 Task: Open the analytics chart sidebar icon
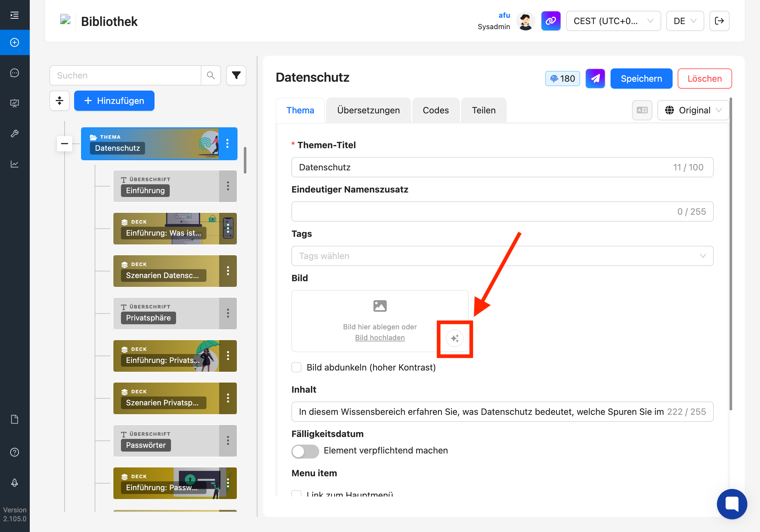[x=15, y=164]
